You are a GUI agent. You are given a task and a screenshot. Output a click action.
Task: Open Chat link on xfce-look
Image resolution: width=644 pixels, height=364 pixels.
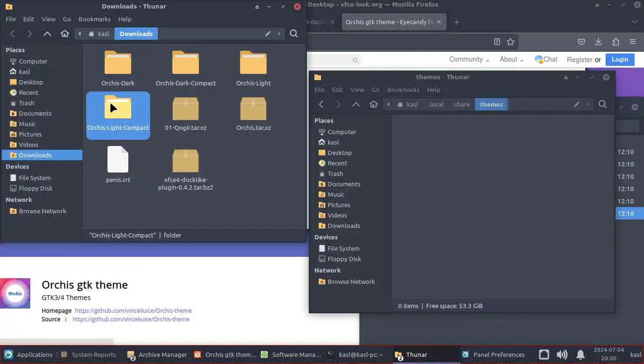546,59
